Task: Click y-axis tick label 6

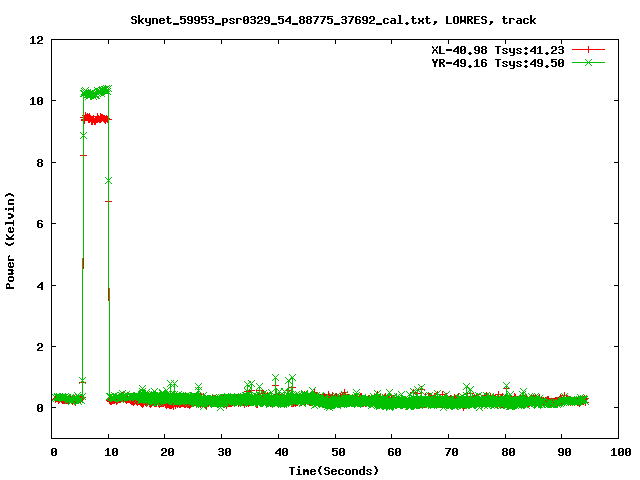Action: point(40,224)
